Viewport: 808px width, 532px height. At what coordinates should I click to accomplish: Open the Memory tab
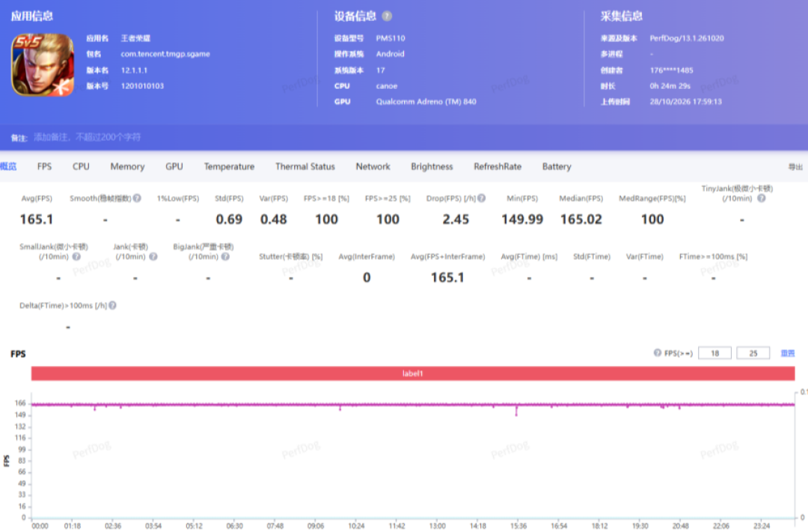click(x=127, y=167)
